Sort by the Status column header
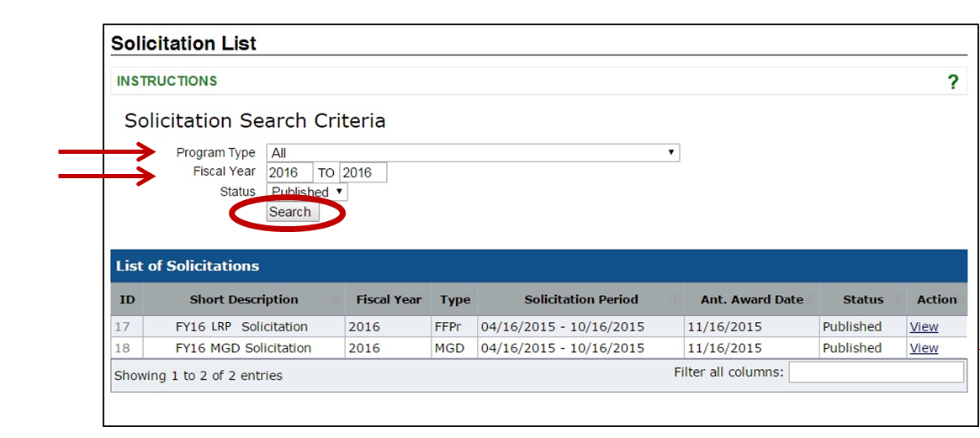The width and height of the screenshot is (980, 438). click(863, 299)
